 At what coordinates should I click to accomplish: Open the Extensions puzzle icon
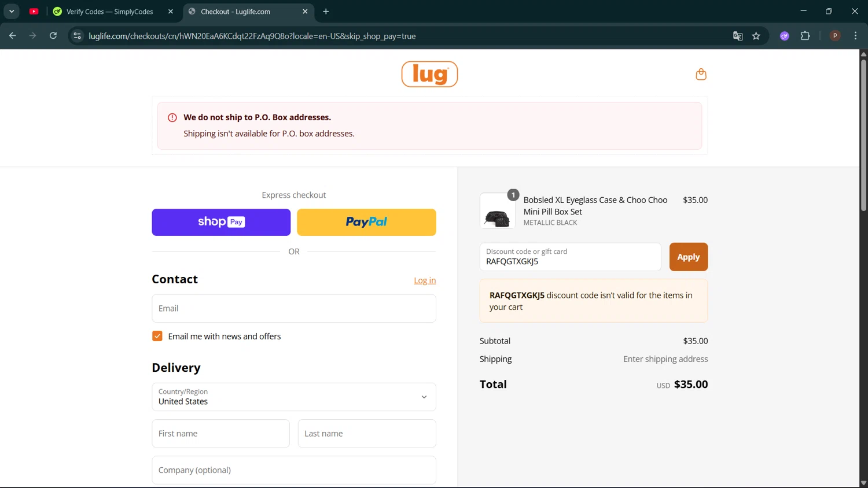tap(805, 36)
